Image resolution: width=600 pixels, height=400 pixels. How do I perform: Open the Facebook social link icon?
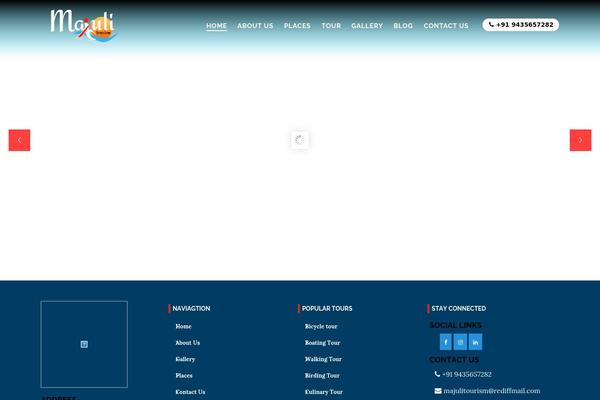pyautogui.click(x=445, y=342)
